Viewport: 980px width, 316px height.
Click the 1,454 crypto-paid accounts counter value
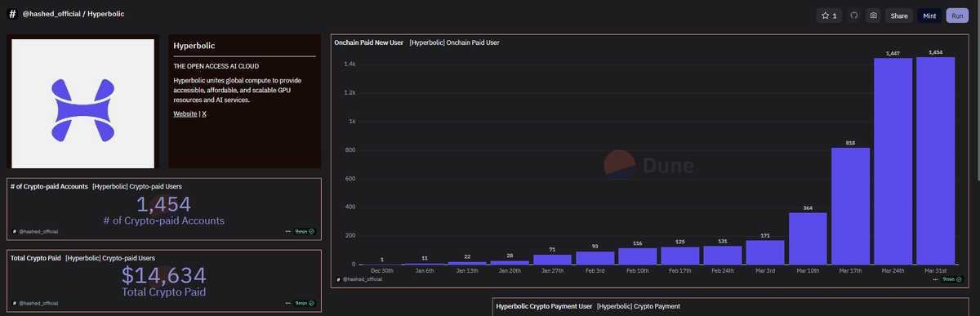(x=163, y=205)
